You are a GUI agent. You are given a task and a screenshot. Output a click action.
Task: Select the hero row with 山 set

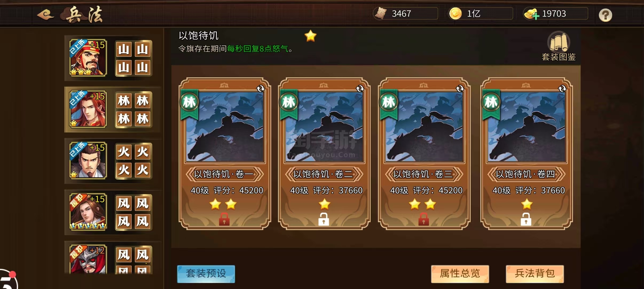112,58
